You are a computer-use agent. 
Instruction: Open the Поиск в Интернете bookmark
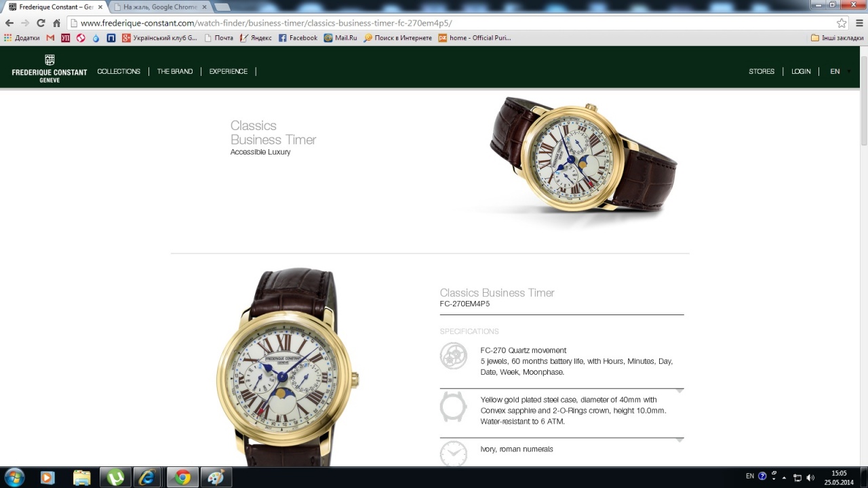[397, 38]
